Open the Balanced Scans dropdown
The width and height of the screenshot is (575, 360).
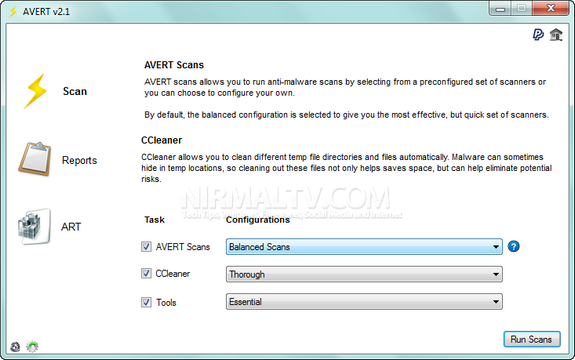[x=364, y=247]
